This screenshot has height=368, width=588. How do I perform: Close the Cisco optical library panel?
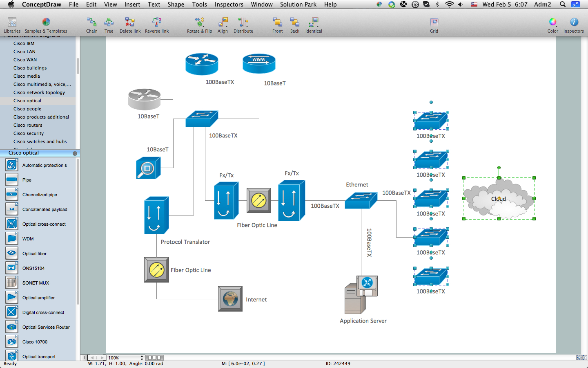75,153
